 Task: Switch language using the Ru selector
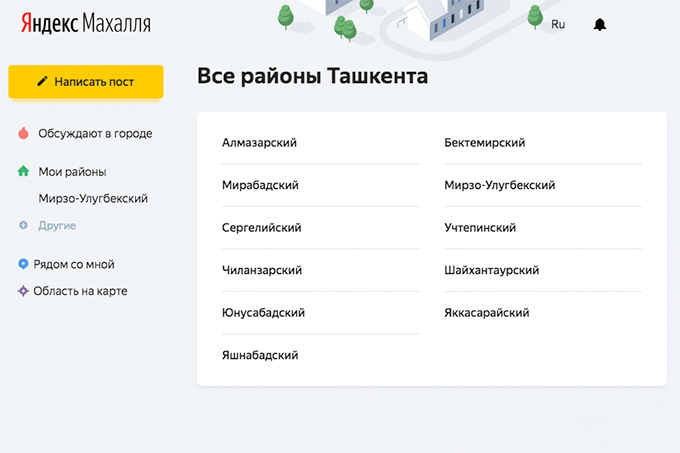point(558,24)
